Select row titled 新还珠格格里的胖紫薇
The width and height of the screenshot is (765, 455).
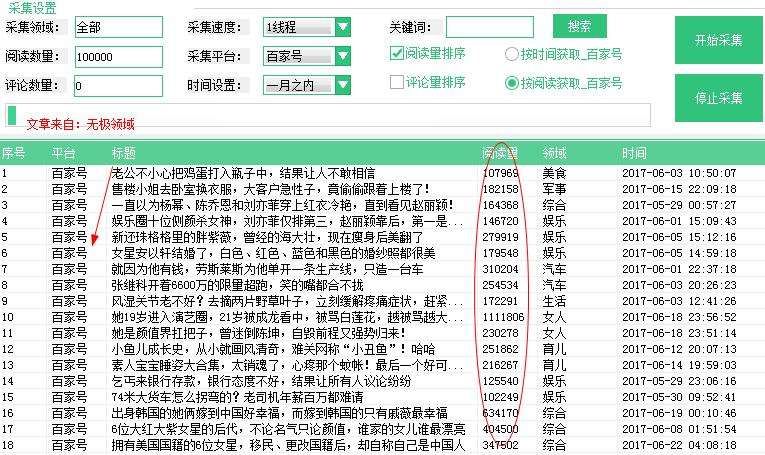pos(382,237)
